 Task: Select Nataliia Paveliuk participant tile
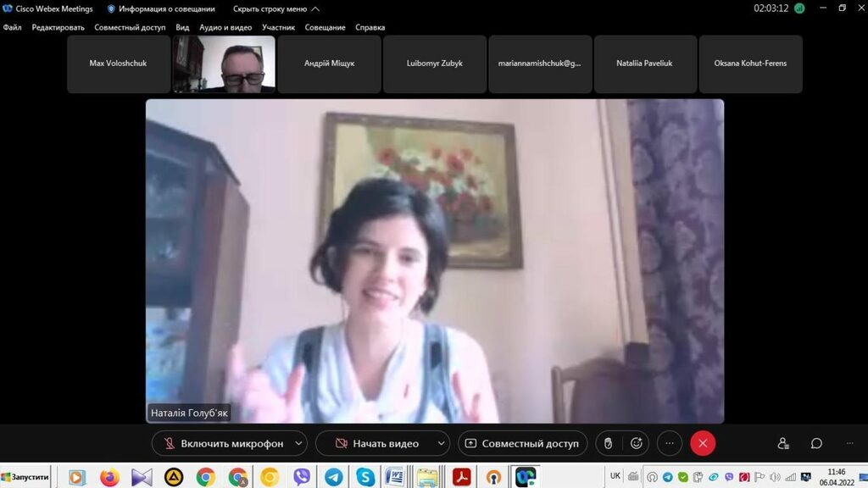click(x=645, y=64)
